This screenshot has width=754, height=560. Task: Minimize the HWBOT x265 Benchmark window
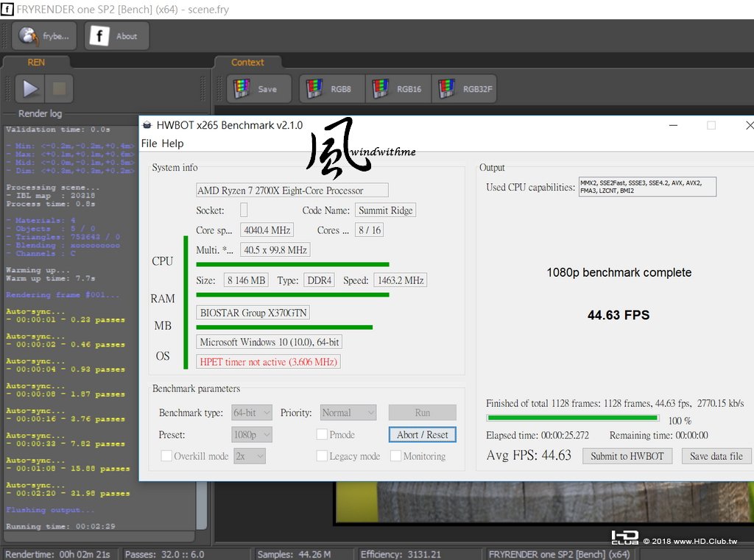[673, 125]
